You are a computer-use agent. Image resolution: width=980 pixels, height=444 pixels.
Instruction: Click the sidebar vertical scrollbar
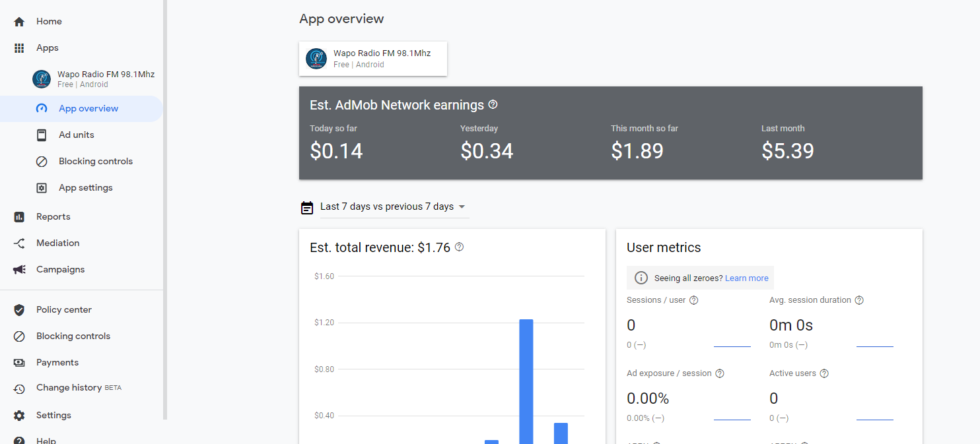tap(165, 210)
